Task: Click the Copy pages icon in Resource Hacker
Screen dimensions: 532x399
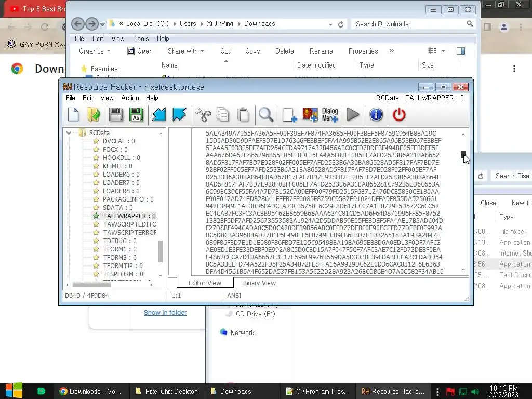Action: click(x=222, y=115)
